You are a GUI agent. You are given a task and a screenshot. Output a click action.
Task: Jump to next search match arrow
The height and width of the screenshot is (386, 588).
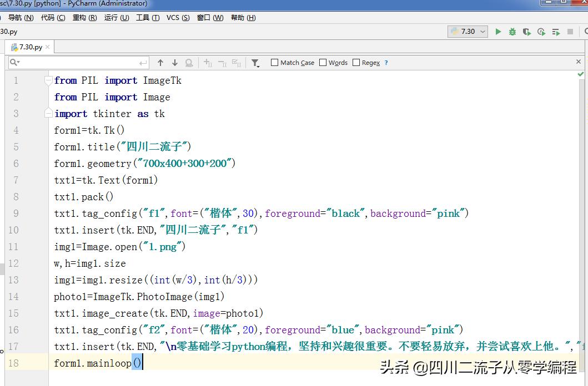174,62
